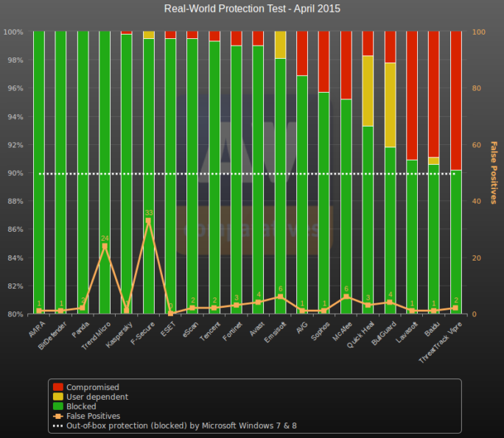This screenshot has width=504, height=438.
Task: Click the AVIRA axis label
Action: click(37, 330)
